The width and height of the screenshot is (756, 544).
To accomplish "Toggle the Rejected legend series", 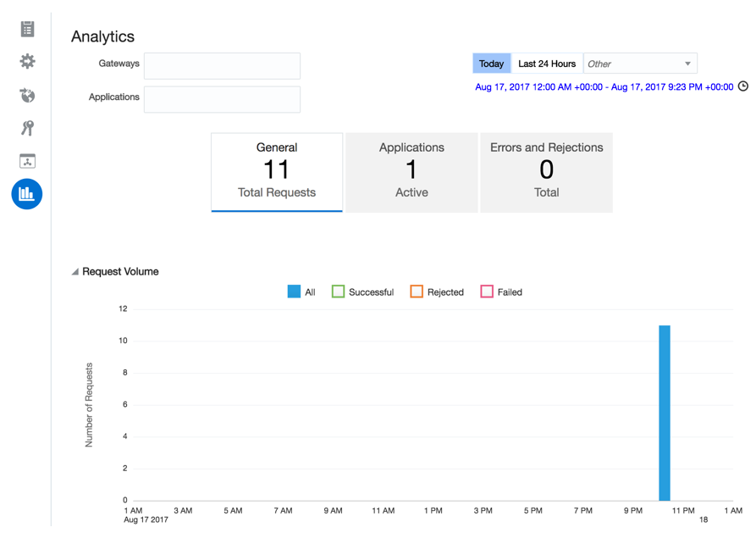I will [x=437, y=291].
